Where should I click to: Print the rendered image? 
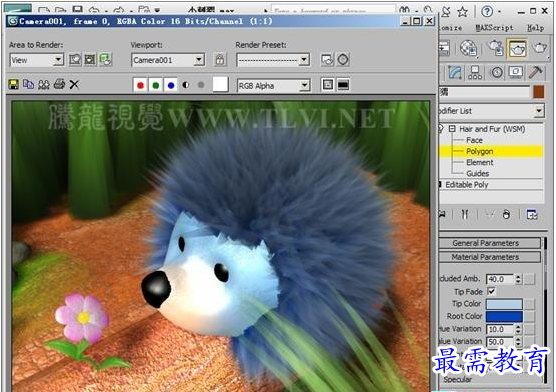(x=59, y=84)
